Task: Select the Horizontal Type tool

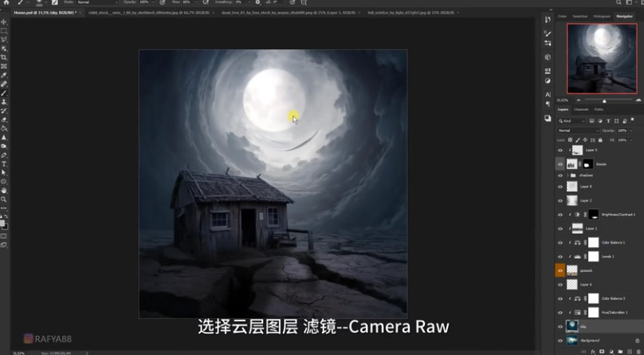Action: pyautogui.click(x=4, y=164)
